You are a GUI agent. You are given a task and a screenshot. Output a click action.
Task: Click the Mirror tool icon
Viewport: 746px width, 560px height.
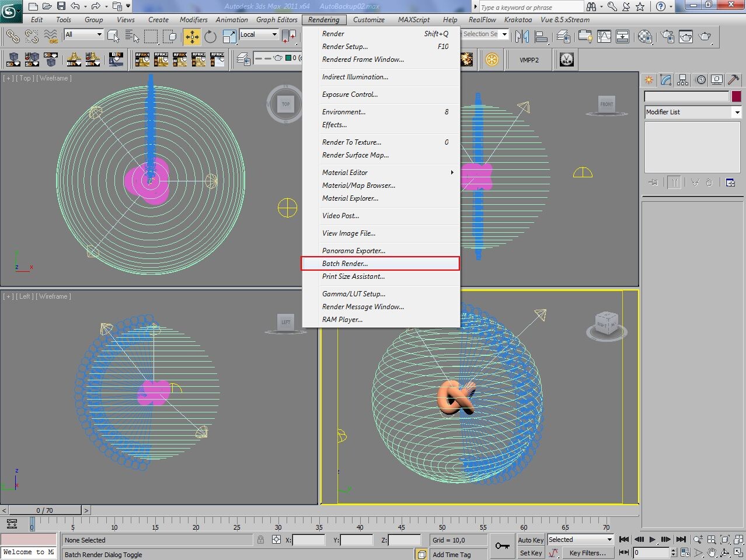pos(522,37)
